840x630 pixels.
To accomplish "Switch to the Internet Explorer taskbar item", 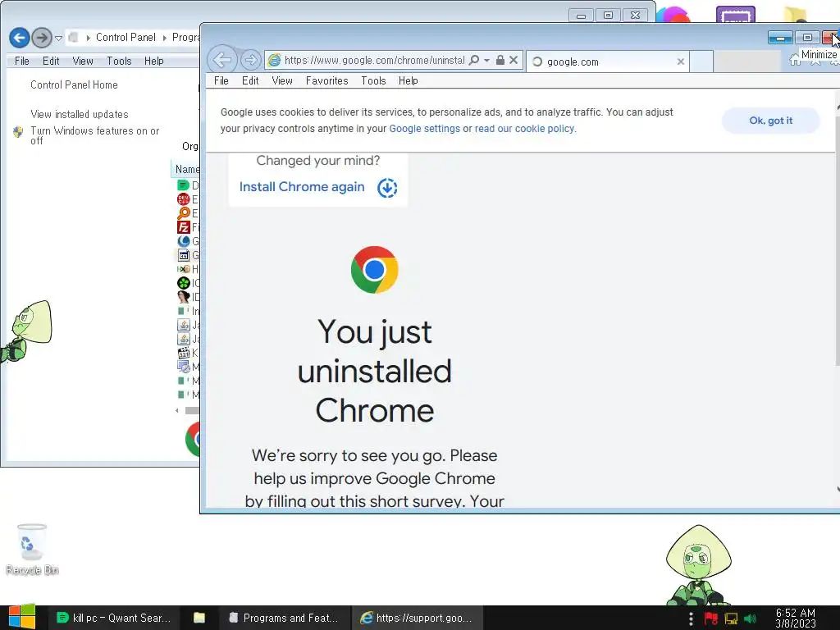I will 417,618.
